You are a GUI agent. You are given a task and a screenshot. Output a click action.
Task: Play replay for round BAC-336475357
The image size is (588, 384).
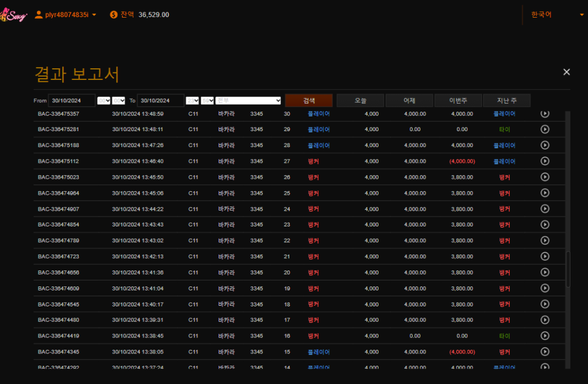[x=544, y=113]
